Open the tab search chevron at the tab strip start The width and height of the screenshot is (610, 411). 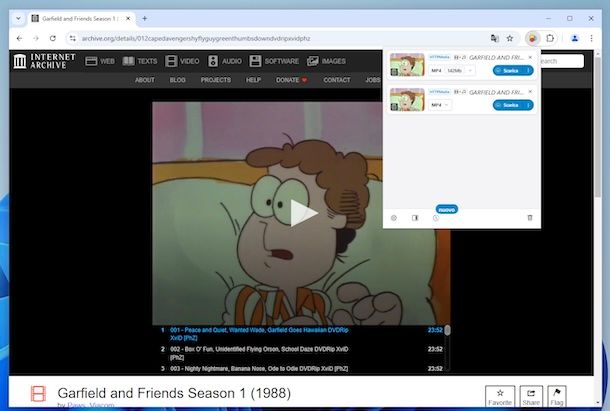point(18,18)
